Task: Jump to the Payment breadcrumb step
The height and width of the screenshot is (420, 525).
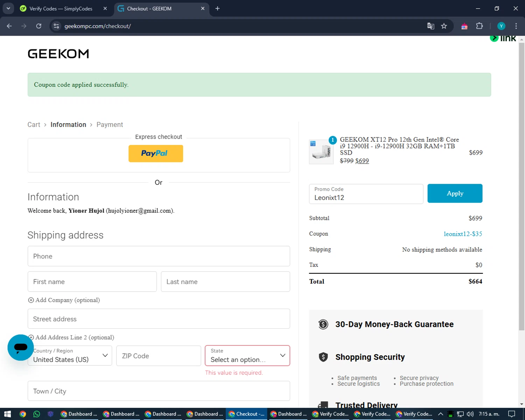Action: (110, 125)
